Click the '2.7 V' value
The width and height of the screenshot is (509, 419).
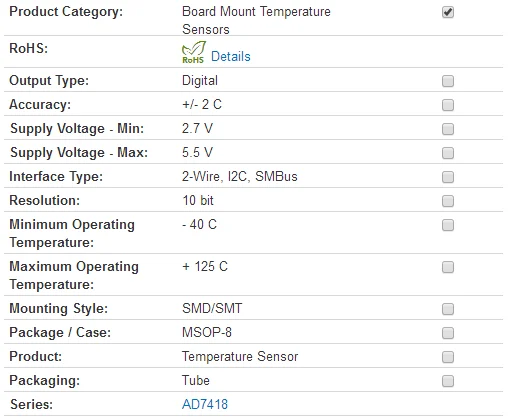(197, 129)
